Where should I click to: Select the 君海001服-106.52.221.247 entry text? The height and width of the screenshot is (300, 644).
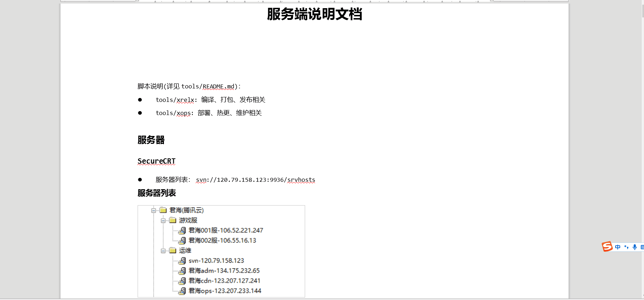pos(226,230)
